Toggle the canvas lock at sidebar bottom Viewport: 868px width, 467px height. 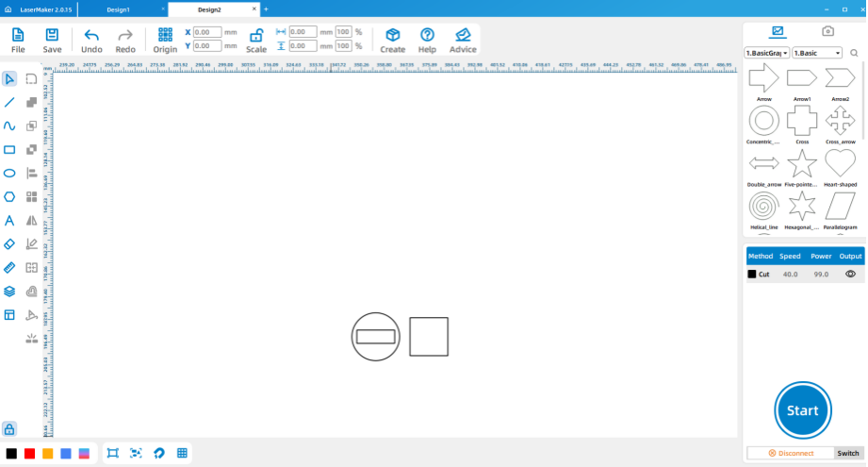pos(9,428)
